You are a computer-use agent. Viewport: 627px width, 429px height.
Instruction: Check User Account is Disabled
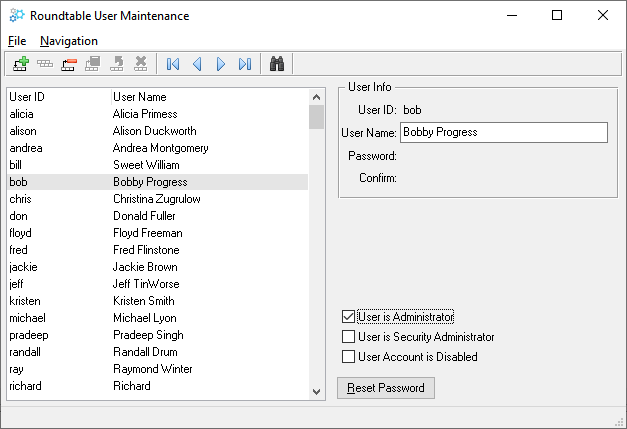[348, 356]
